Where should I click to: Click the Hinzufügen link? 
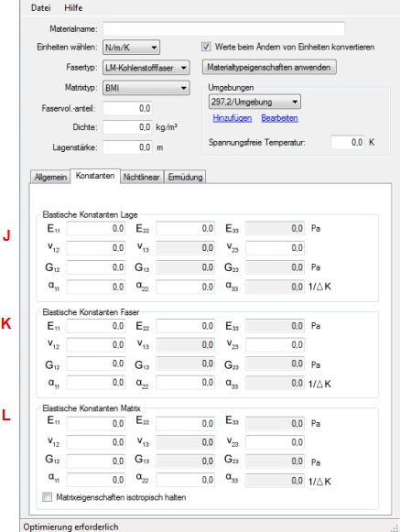[x=232, y=118]
